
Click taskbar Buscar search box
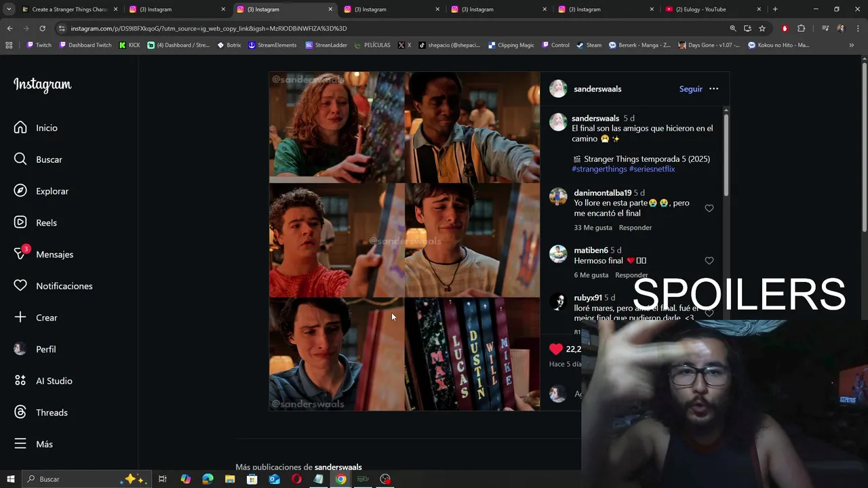click(x=87, y=479)
